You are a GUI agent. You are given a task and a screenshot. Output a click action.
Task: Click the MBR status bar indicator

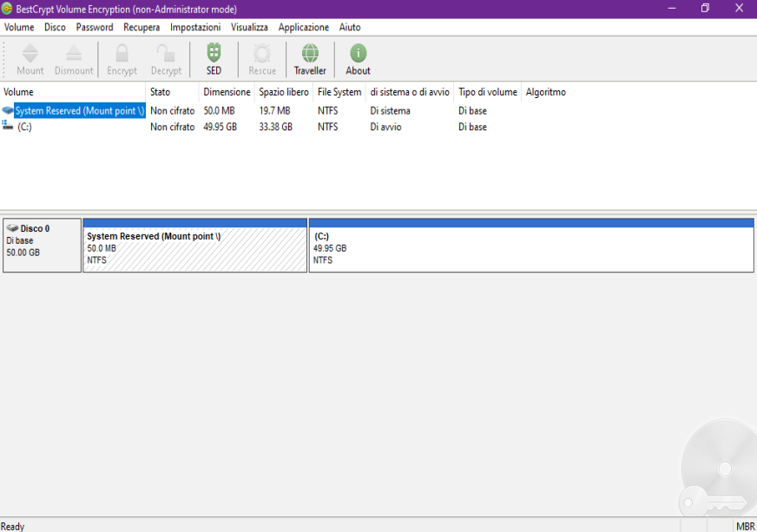point(745,526)
